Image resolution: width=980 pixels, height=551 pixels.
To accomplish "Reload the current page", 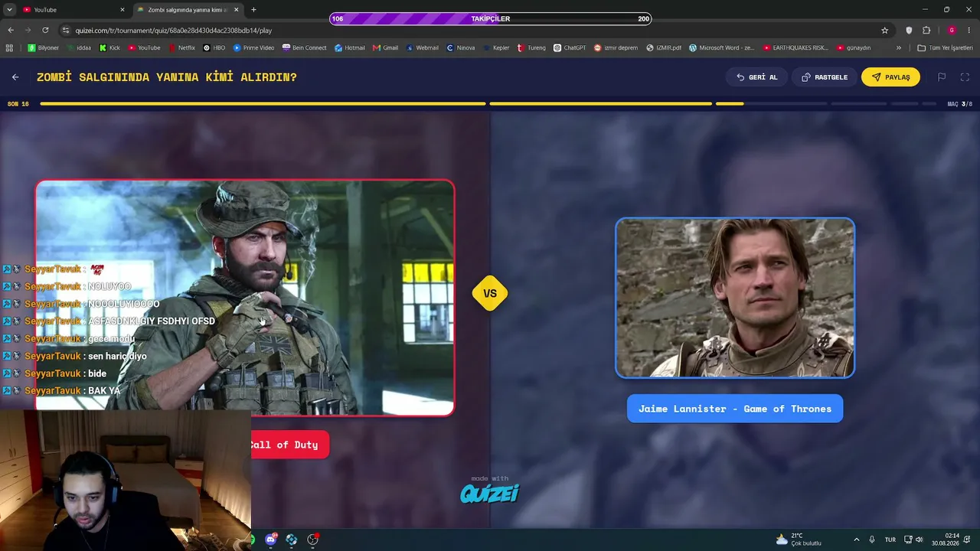I will tap(45, 31).
